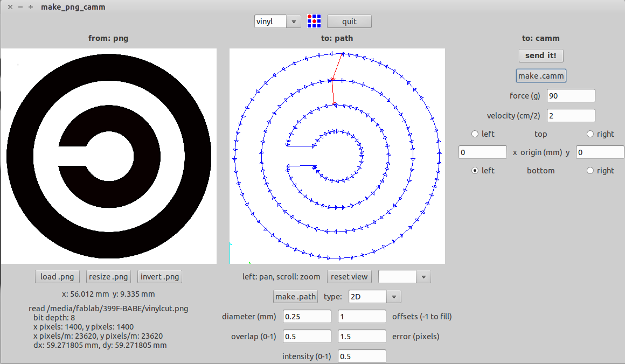The width and height of the screenshot is (625, 364).
Task: Click the 'to: camm' heading
Action: pos(541,38)
